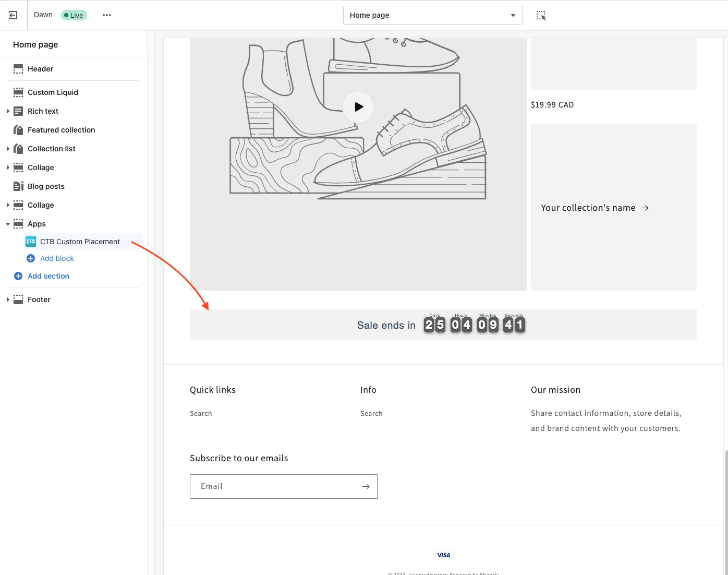Click the Dawn theme name
This screenshot has width=728, height=575.
[x=43, y=15]
